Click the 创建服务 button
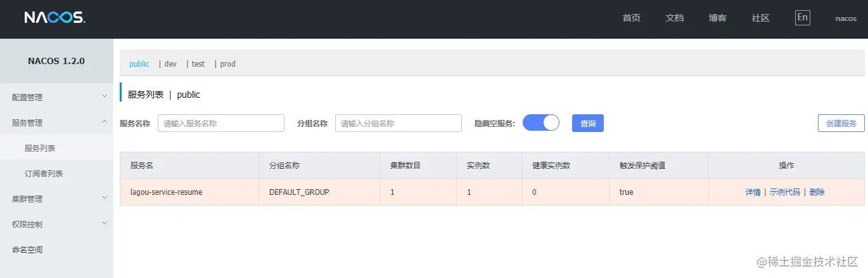Viewport: 868px width, 278px height. [841, 123]
